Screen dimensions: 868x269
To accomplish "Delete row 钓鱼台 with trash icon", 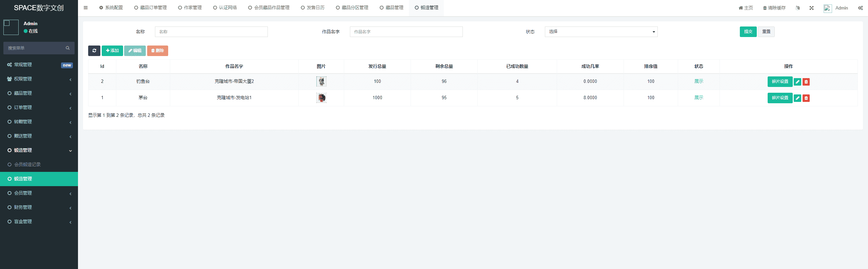I will point(806,82).
